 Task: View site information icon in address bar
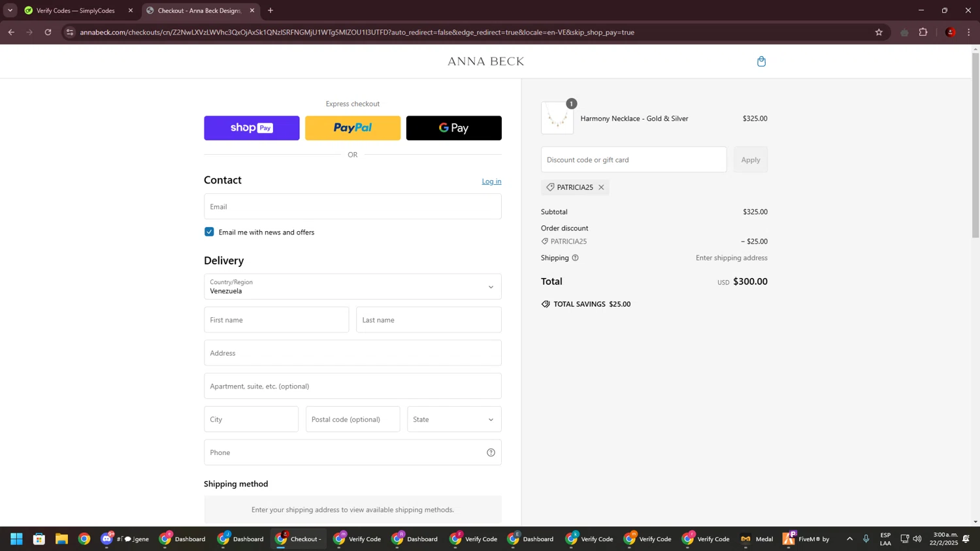coord(70,32)
